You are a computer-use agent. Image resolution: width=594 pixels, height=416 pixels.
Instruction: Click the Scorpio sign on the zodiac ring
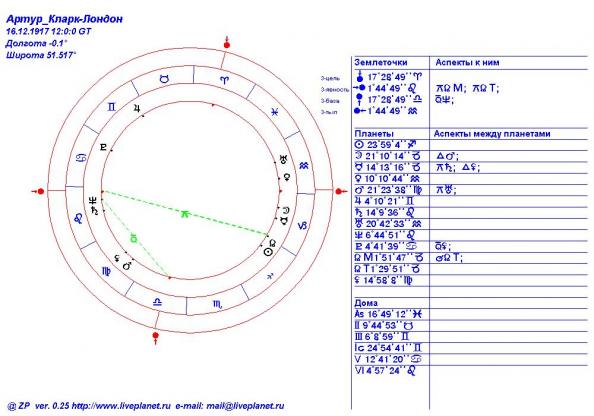217,304
